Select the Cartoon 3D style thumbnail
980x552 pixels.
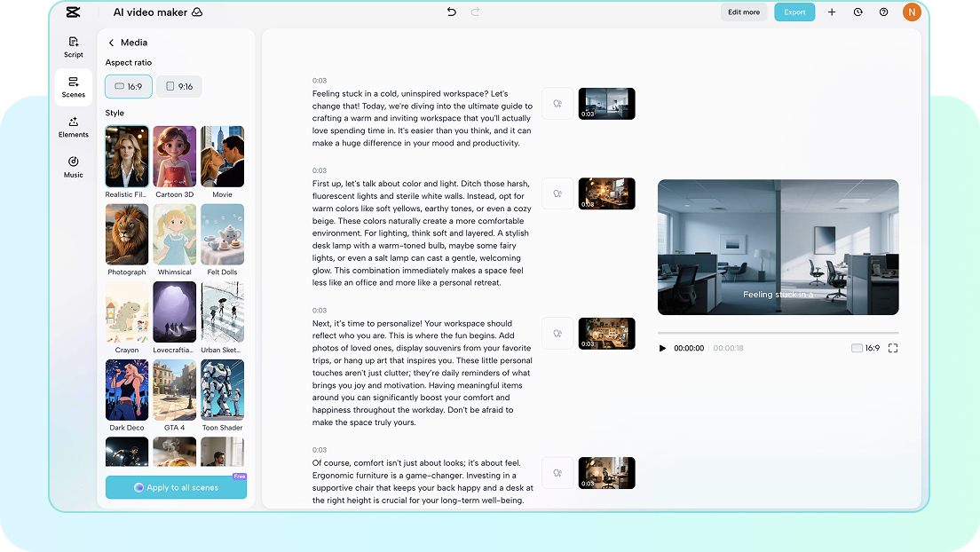tap(174, 156)
